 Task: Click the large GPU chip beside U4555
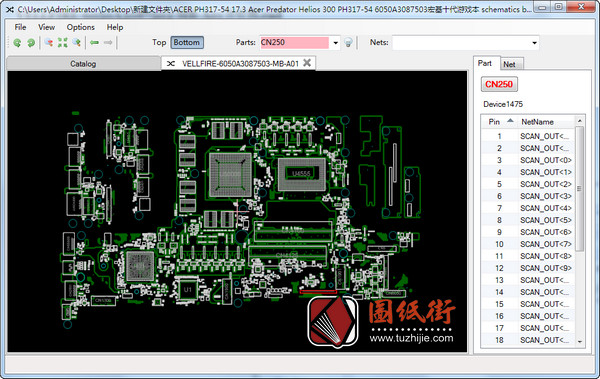pos(230,174)
